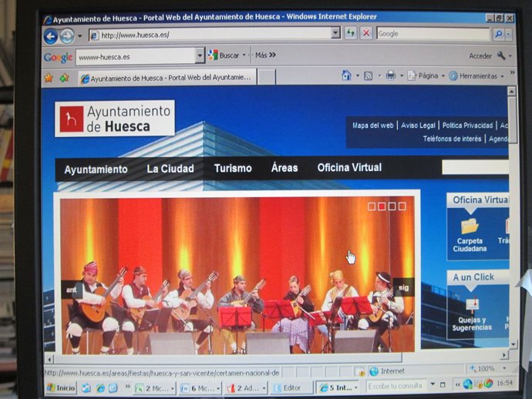The height and width of the screenshot is (399, 532).
Task: Click the browser Back button
Action: point(51,35)
